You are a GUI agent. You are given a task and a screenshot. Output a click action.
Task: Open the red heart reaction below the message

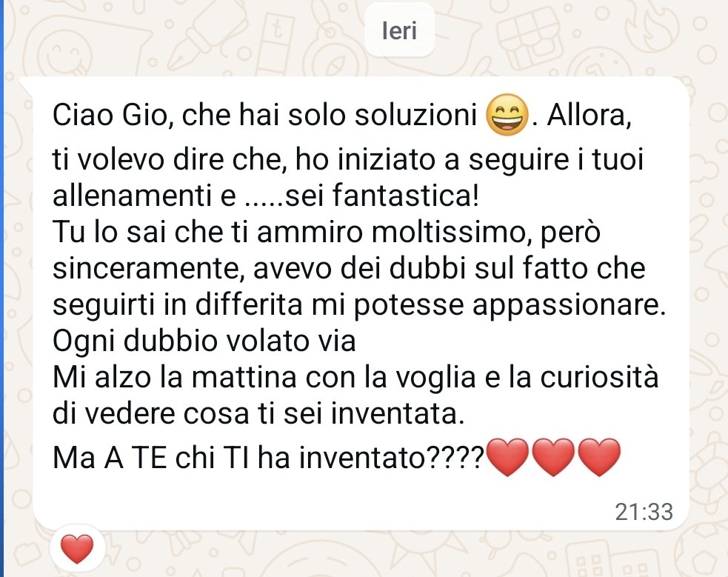click(x=77, y=549)
